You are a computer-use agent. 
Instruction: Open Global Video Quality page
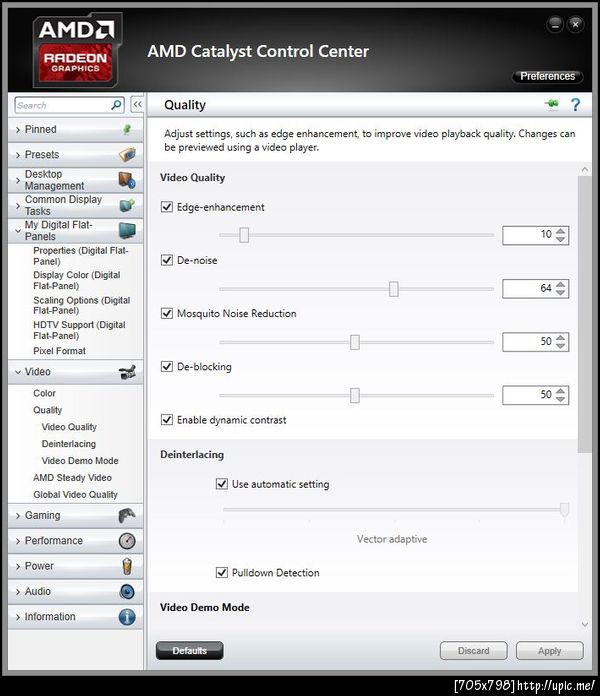(75, 494)
